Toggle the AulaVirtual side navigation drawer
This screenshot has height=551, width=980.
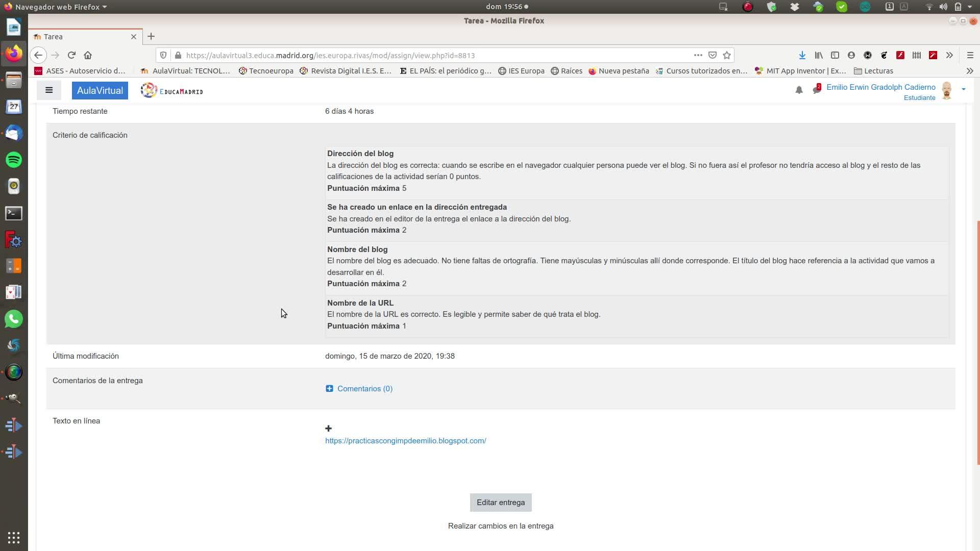(x=49, y=90)
